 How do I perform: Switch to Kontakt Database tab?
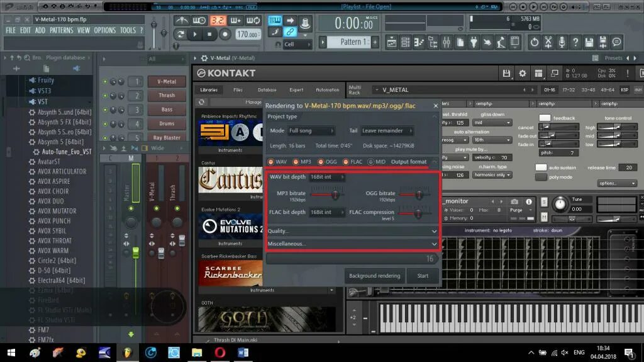[x=267, y=89]
